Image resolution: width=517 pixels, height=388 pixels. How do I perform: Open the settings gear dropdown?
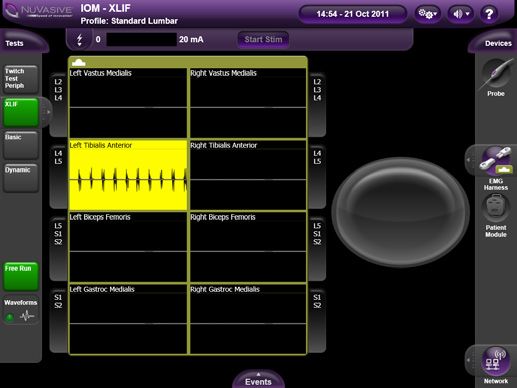pos(428,14)
